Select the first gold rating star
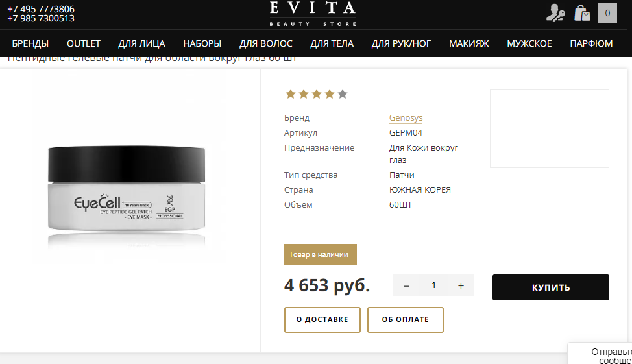This screenshot has height=364, width=632. pyautogui.click(x=291, y=94)
